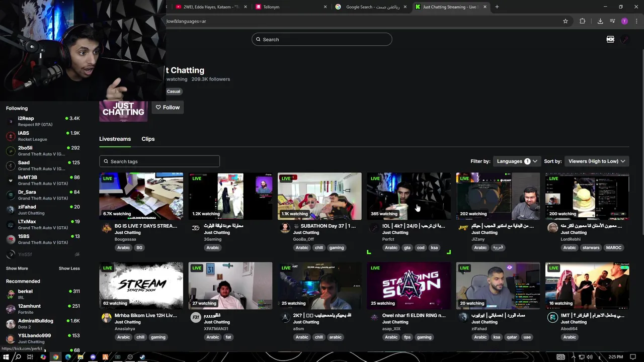
Task: Select the MAROC tag
Action: pos(614,247)
